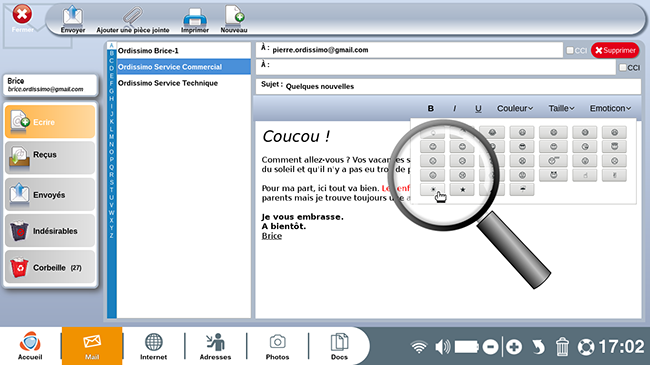The image size is (650, 365).
Task: Open the Adresses contacts app
Action: (x=215, y=346)
